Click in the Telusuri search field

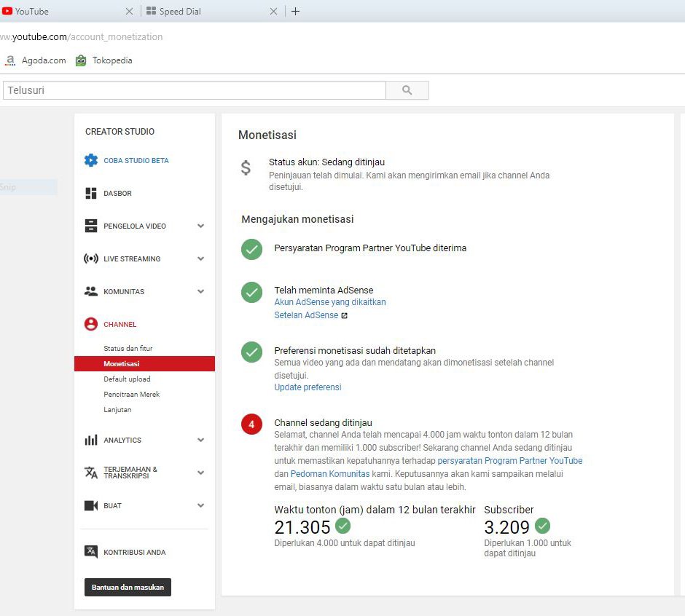(195, 90)
